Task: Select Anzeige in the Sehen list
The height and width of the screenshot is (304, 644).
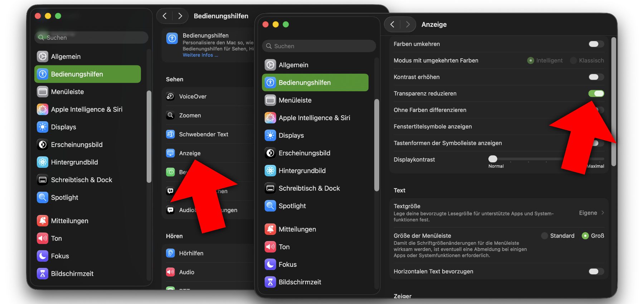Action: (x=190, y=153)
